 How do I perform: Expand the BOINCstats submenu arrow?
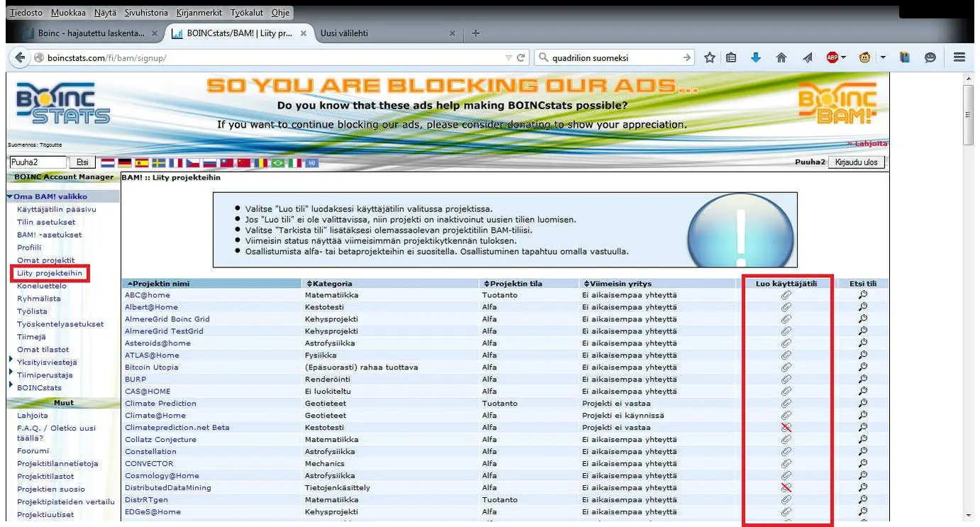click(x=11, y=385)
